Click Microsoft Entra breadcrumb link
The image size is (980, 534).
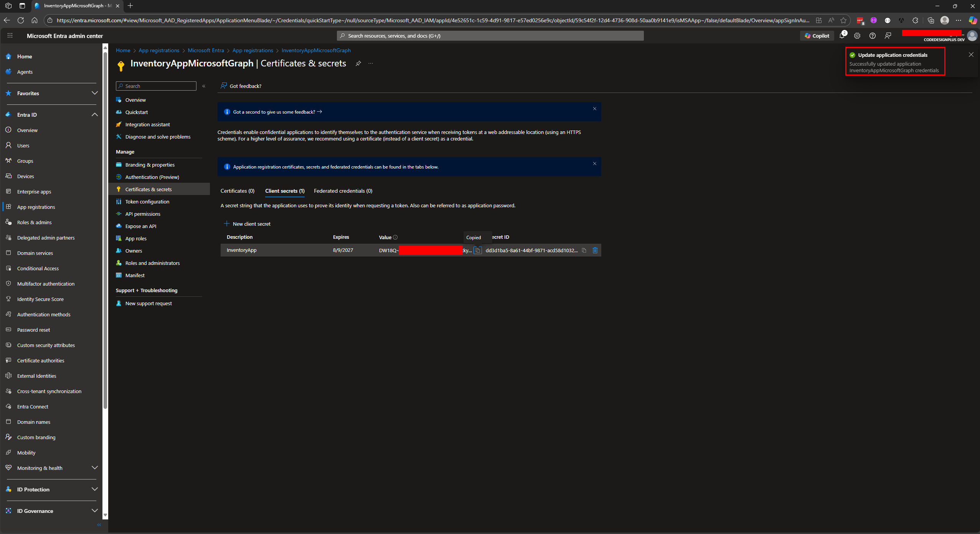[x=206, y=50]
